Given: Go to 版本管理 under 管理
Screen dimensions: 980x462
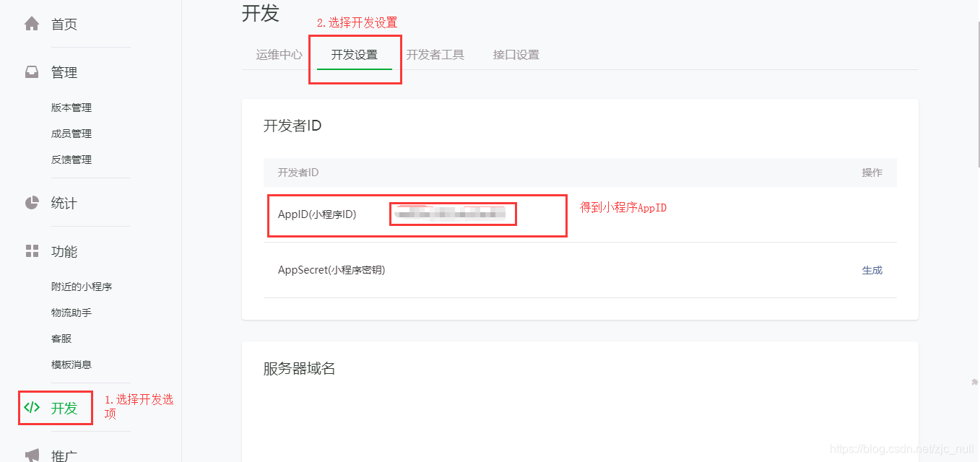Looking at the screenshot, I should 71,108.
